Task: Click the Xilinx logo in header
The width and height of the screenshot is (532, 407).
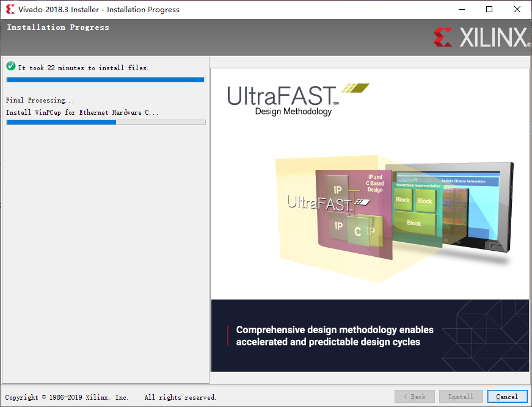Action: 482,37
